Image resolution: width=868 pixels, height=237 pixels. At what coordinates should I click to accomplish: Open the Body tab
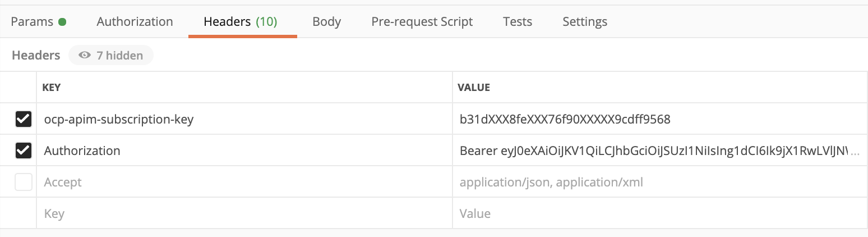[x=326, y=22]
